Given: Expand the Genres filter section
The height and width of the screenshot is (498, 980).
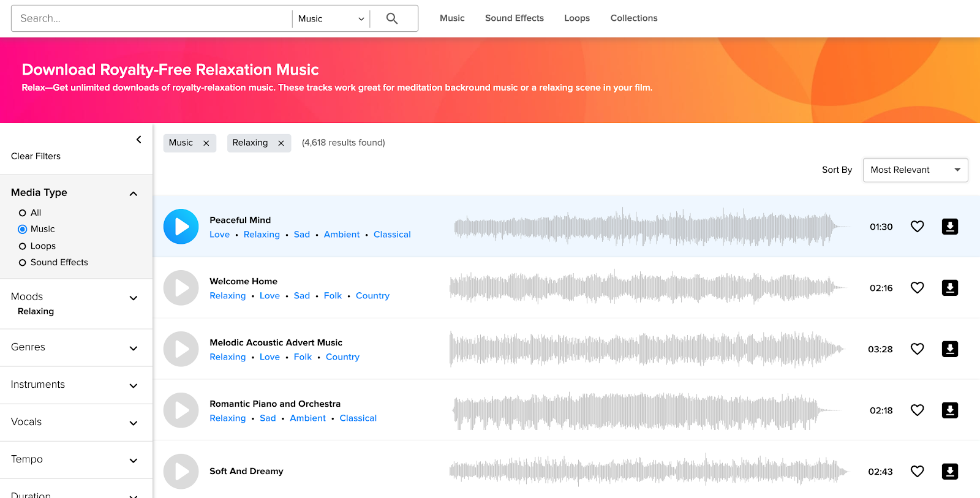Looking at the screenshot, I should [x=134, y=349].
